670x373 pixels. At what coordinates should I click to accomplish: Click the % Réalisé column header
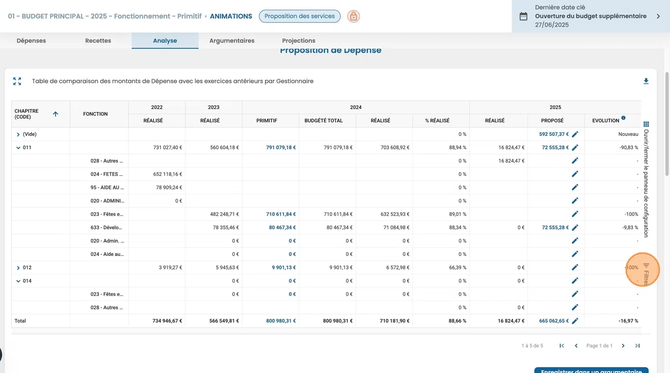(x=437, y=120)
